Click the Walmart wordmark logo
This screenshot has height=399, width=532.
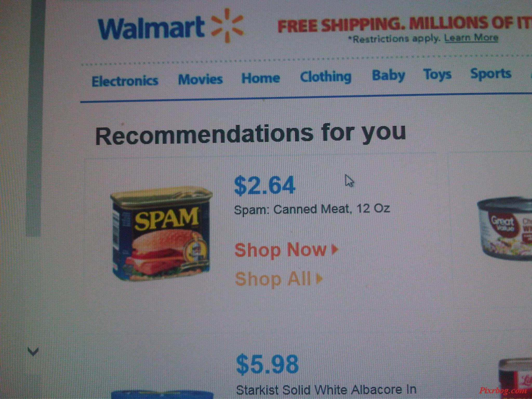(x=151, y=28)
